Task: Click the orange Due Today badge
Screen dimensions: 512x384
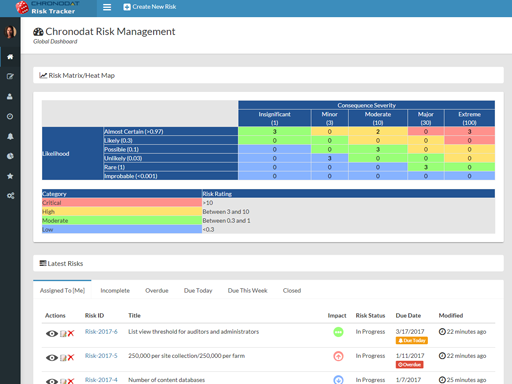Action: coord(412,340)
